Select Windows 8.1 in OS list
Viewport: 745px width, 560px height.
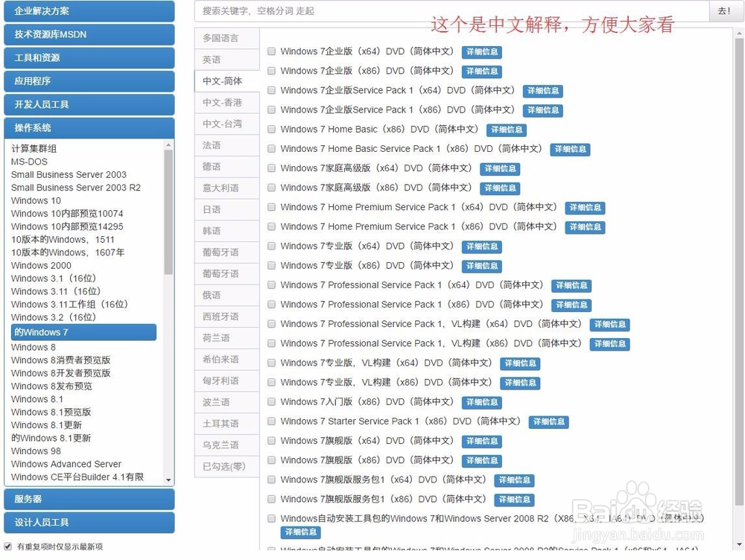coord(37,399)
